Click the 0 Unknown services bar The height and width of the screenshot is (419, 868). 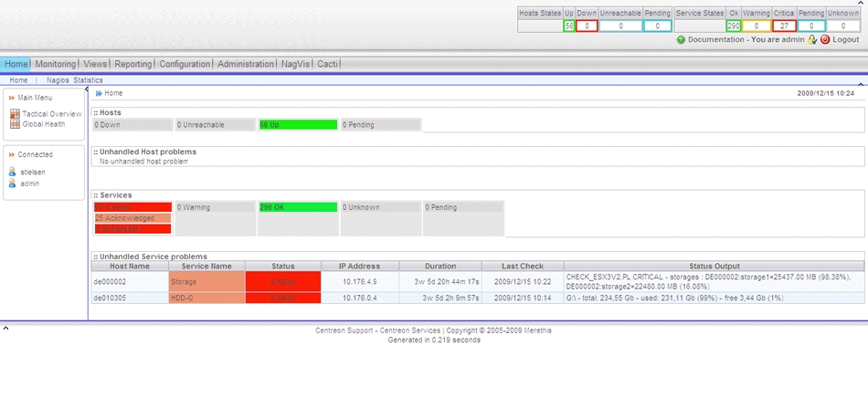click(x=381, y=207)
